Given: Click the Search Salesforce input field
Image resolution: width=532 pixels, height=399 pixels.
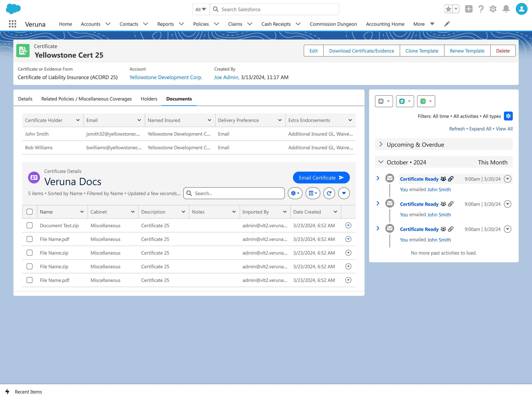Looking at the screenshot, I should [x=274, y=9].
